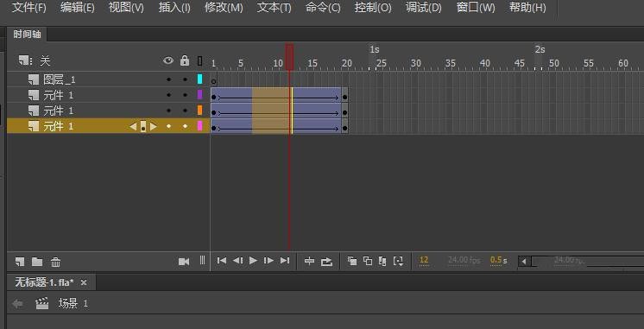The width and height of the screenshot is (644, 329).
Task: Open the 修改(M) menu
Action: [x=224, y=8]
